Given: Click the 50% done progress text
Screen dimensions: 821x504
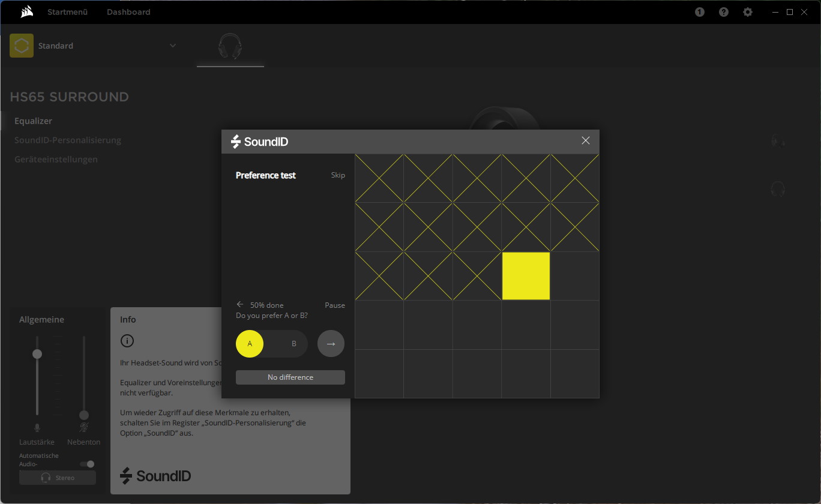Looking at the screenshot, I should (x=266, y=305).
